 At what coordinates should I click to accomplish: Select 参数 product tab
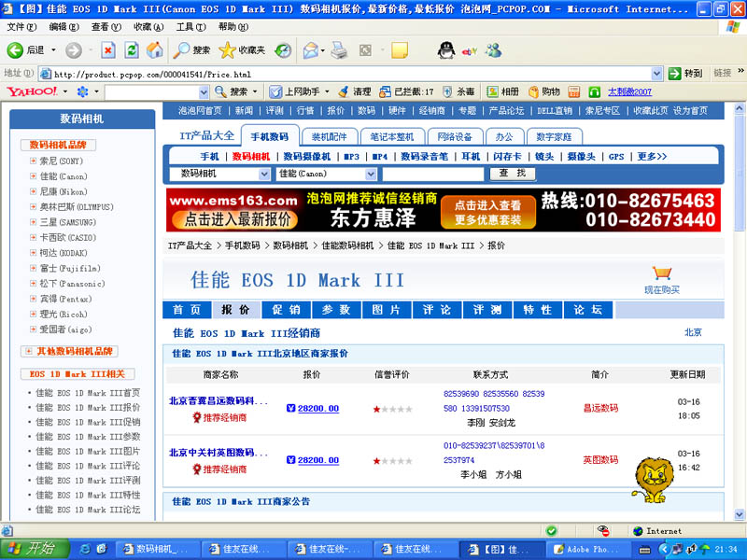pyautogui.click(x=336, y=310)
